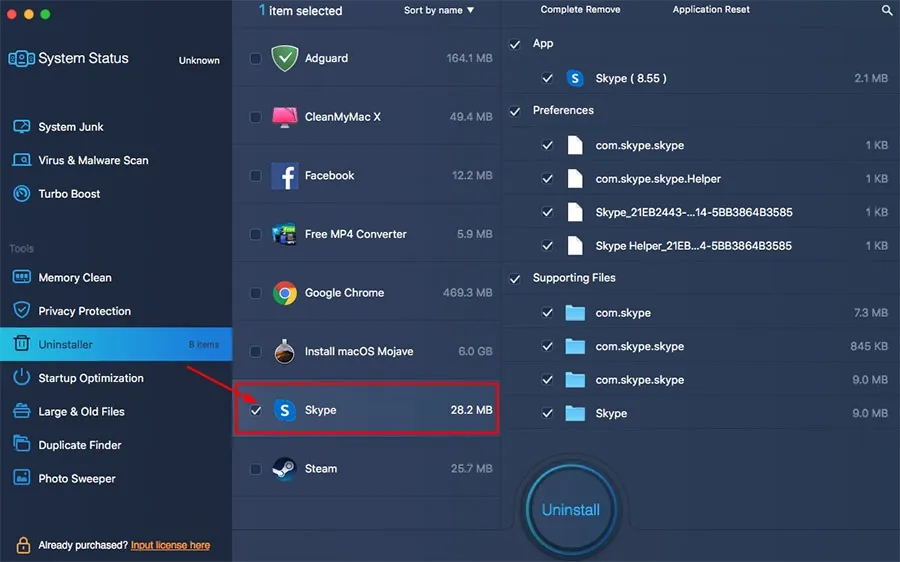Click the Privacy Protection shield icon
The image size is (900, 562).
click(x=21, y=310)
